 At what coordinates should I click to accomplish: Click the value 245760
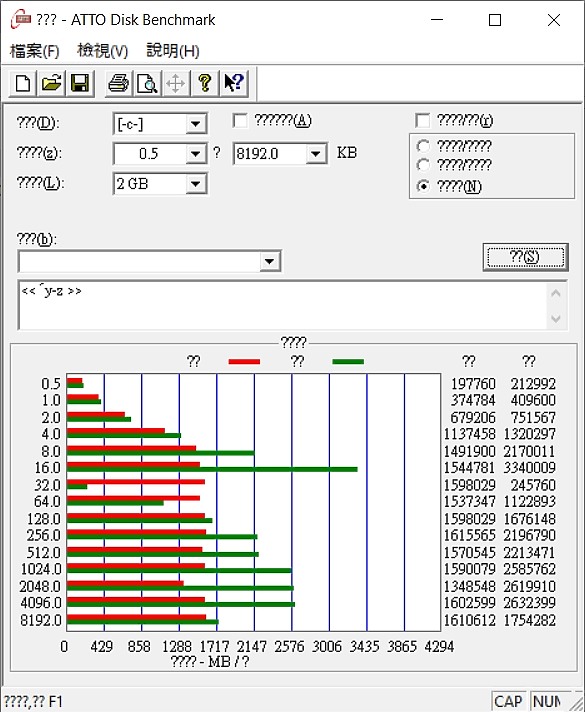point(533,485)
